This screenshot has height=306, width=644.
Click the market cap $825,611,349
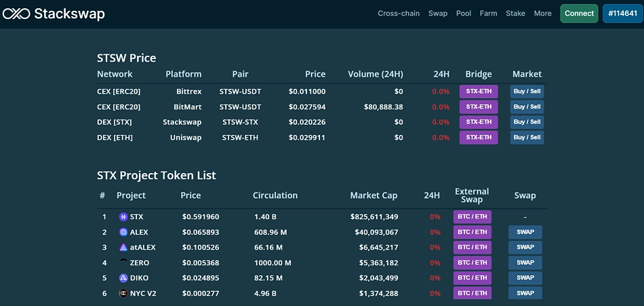pyautogui.click(x=374, y=216)
